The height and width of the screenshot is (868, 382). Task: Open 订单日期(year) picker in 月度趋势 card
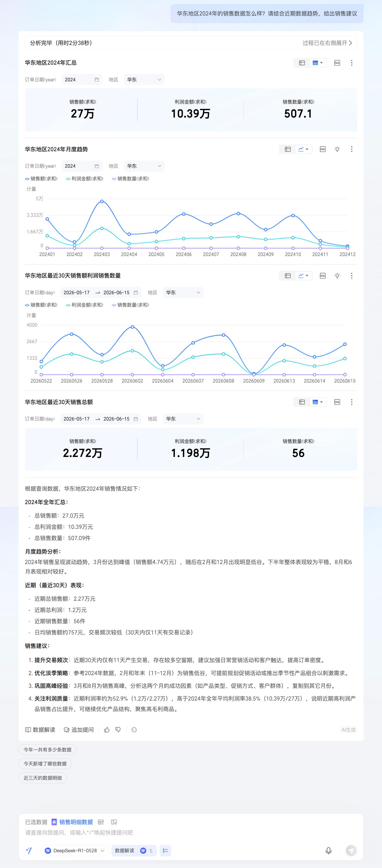82,166
